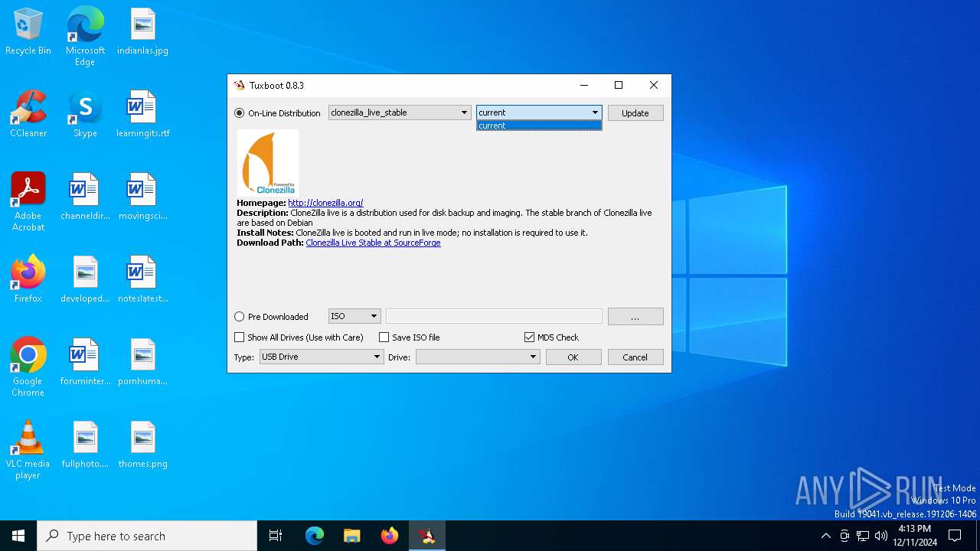Click the browse '...' button

(x=635, y=317)
